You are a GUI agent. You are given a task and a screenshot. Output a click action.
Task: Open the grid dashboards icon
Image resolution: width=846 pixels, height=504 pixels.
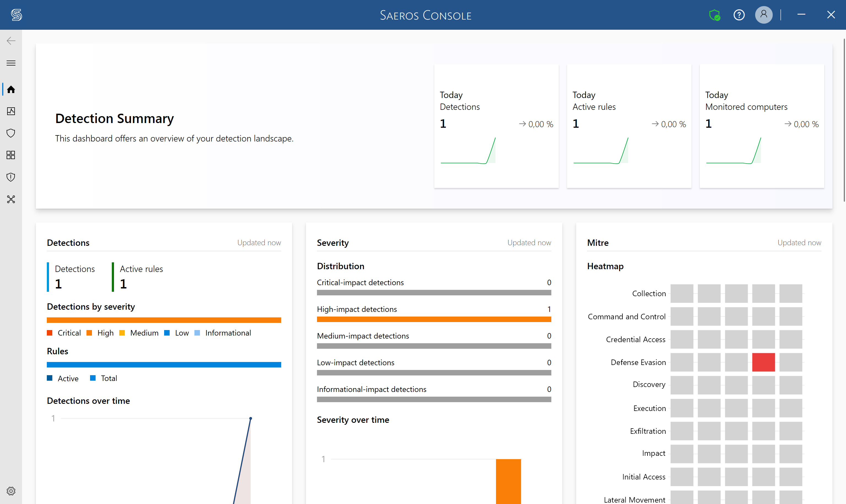click(x=11, y=155)
